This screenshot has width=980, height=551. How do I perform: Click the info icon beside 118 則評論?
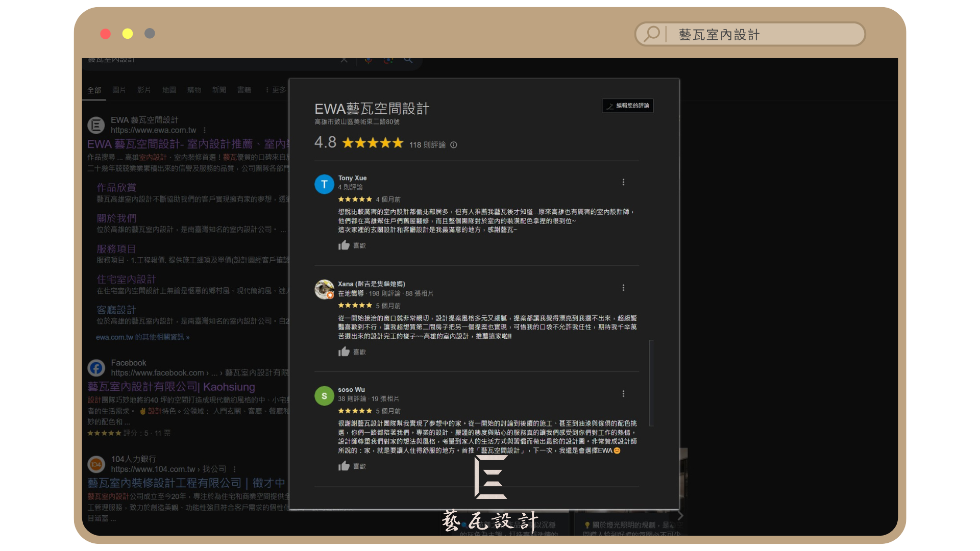pos(454,145)
